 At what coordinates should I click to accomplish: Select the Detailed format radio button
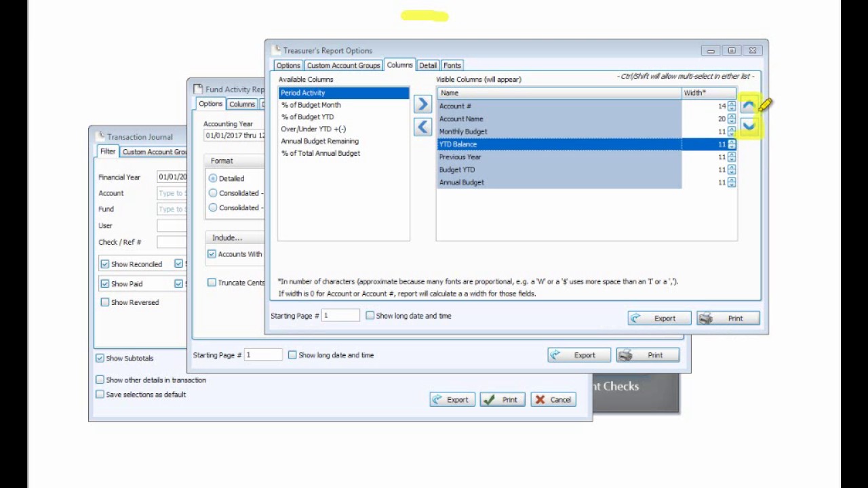click(x=212, y=178)
